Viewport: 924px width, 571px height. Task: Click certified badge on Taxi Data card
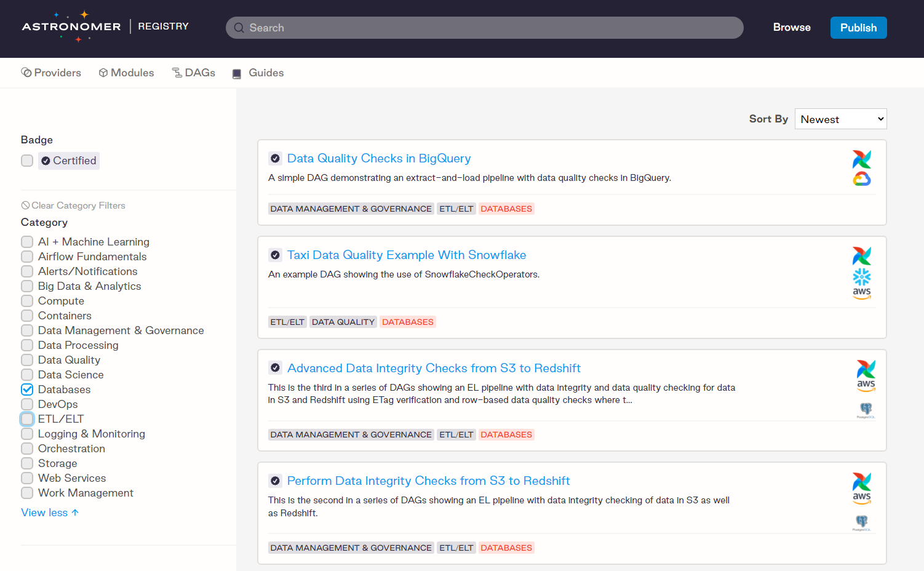(x=275, y=255)
